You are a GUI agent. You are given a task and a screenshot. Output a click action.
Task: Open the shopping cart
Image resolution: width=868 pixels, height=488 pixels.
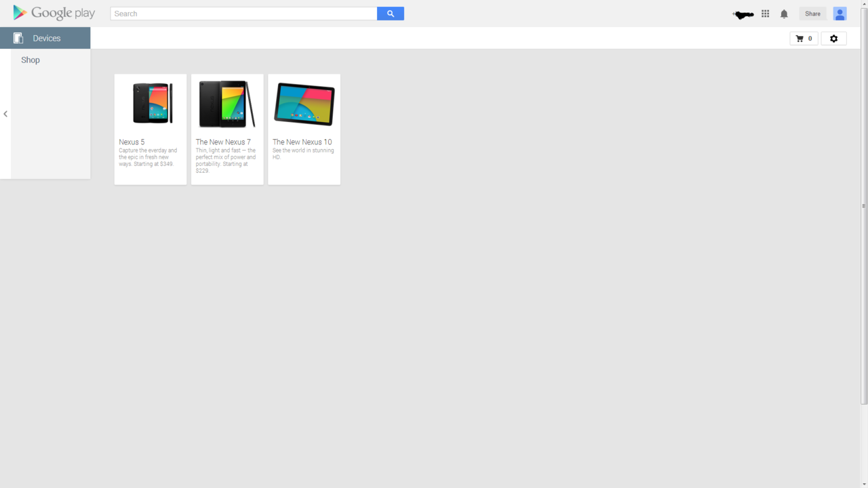click(x=804, y=39)
